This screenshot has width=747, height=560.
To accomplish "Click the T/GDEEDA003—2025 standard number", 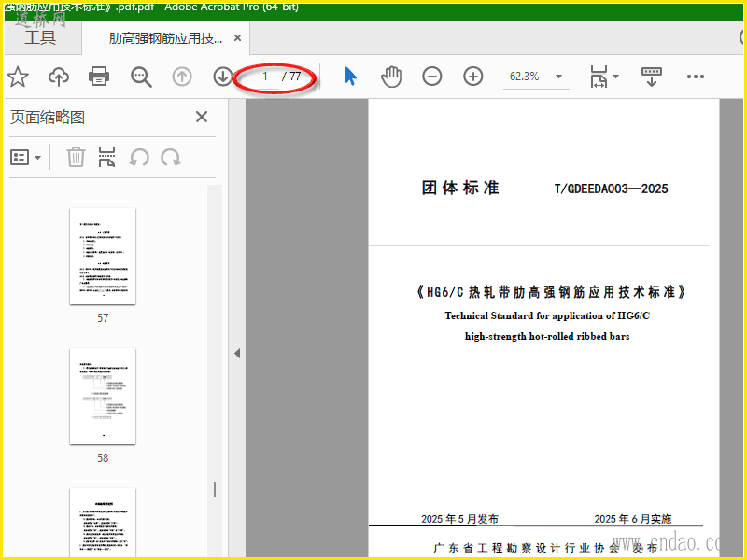I will click(x=612, y=189).
